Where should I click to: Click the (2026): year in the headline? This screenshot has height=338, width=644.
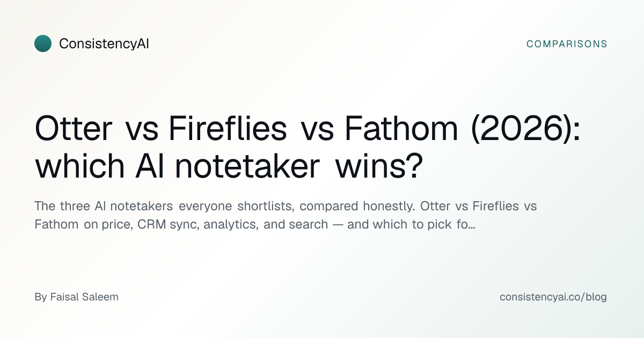[x=526, y=130]
